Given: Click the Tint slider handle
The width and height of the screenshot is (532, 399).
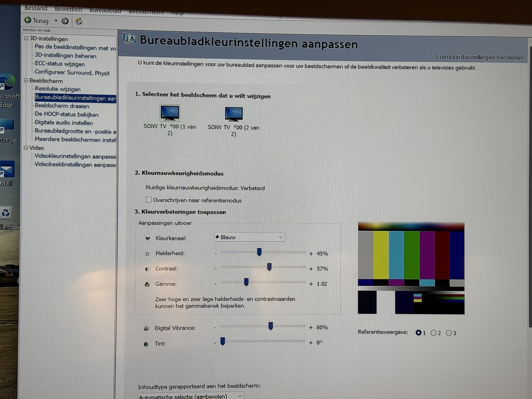Looking at the screenshot, I should click(x=222, y=341).
